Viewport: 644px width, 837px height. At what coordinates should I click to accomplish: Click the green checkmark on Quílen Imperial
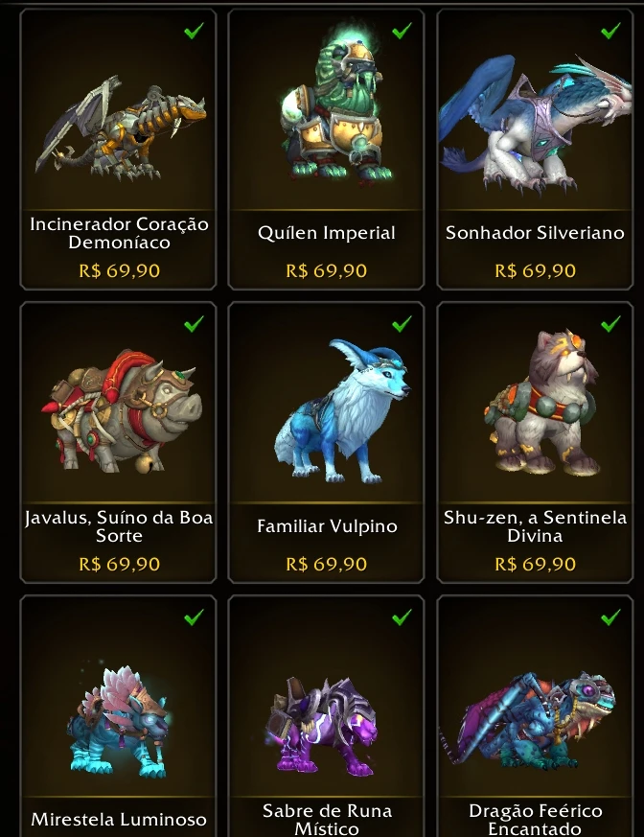[x=402, y=31]
